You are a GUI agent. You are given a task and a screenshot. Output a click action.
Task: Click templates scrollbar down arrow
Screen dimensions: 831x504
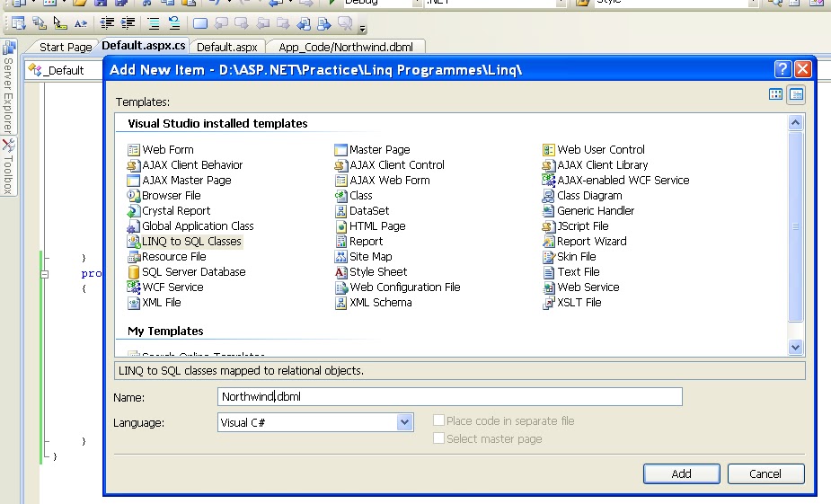coord(795,348)
